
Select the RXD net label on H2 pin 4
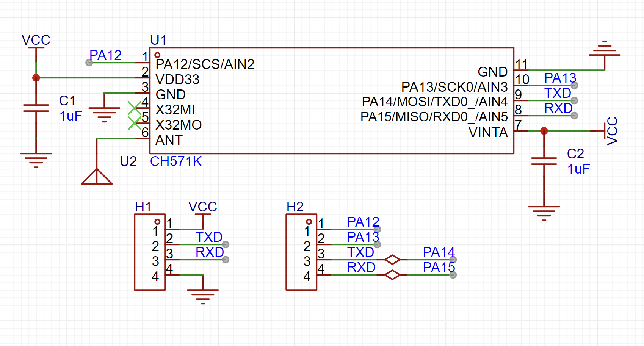(x=361, y=268)
